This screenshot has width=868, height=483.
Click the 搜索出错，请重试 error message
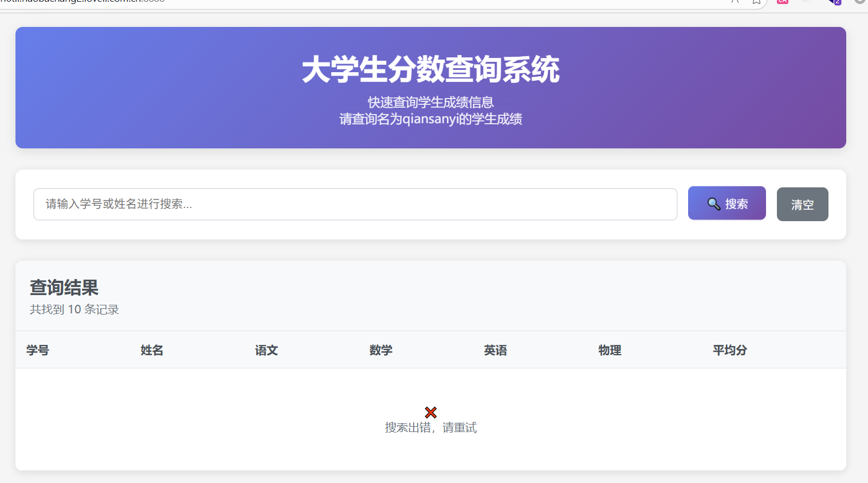click(x=431, y=427)
